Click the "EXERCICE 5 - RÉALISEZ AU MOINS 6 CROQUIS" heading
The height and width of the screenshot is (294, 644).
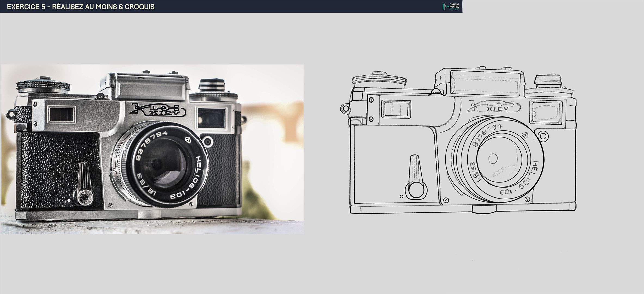[81, 7]
